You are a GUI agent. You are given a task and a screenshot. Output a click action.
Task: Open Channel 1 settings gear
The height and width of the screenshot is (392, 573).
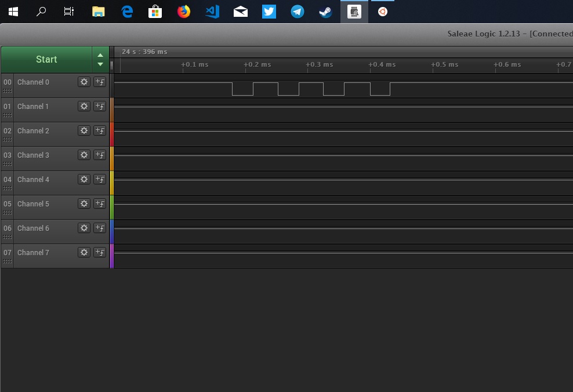[x=84, y=106]
